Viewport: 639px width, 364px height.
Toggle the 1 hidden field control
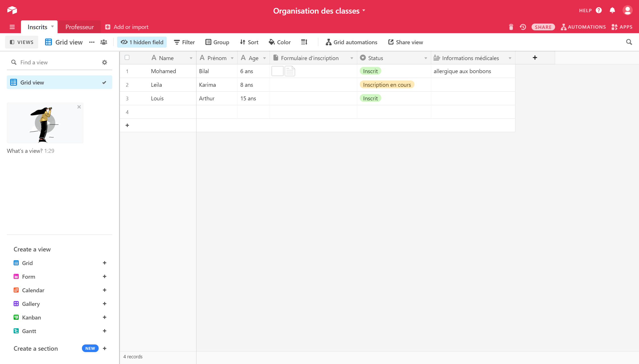pos(142,42)
